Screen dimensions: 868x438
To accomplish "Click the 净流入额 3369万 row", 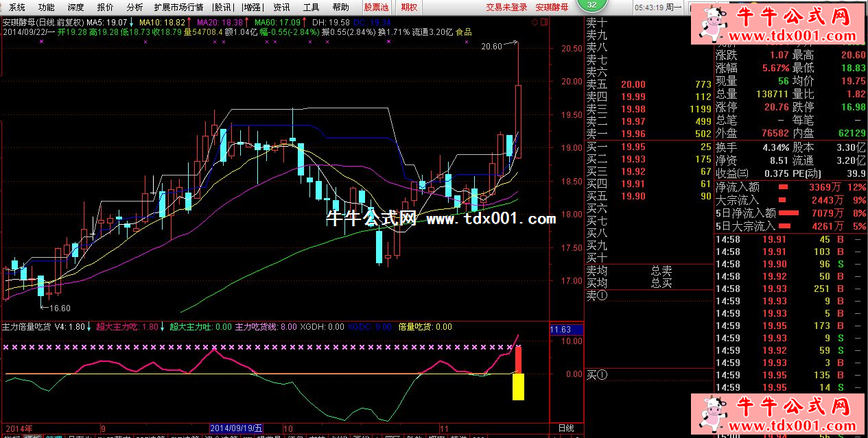I will point(790,186).
